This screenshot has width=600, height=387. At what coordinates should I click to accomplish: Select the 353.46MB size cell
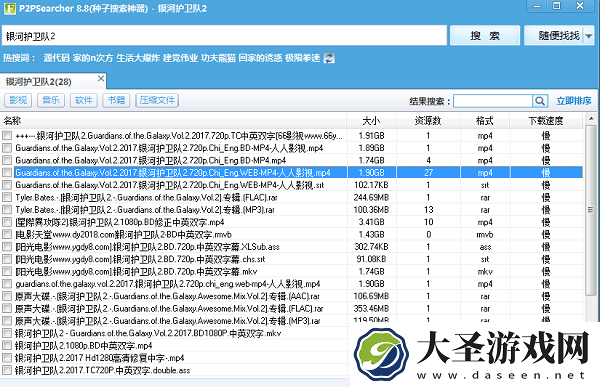click(371, 309)
